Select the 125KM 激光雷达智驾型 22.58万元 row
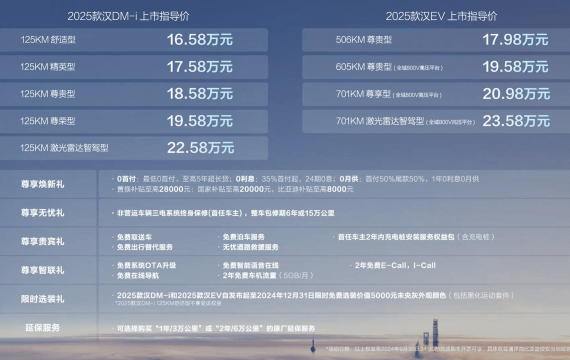Image resolution: width=570 pixels, height=360 pixels. coord(134,148)
